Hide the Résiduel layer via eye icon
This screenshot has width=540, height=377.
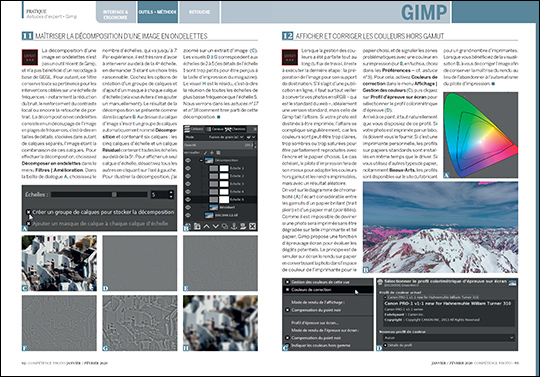188,207
